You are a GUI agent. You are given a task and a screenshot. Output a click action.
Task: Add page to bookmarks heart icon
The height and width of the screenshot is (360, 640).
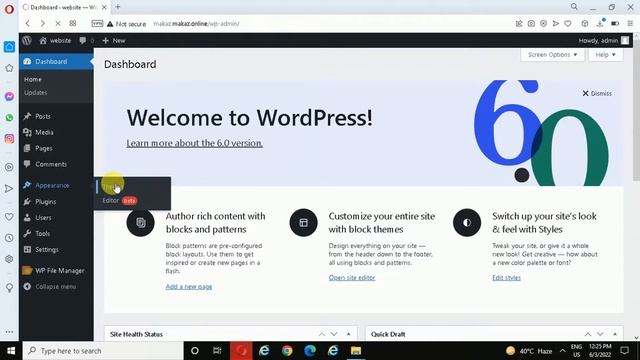coord(568,24)
